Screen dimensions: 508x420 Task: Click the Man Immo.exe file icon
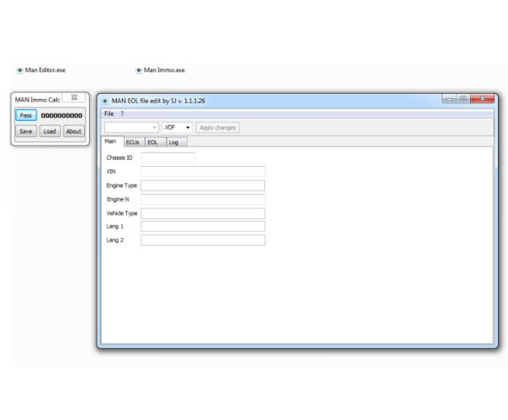[x=139, y=70]
